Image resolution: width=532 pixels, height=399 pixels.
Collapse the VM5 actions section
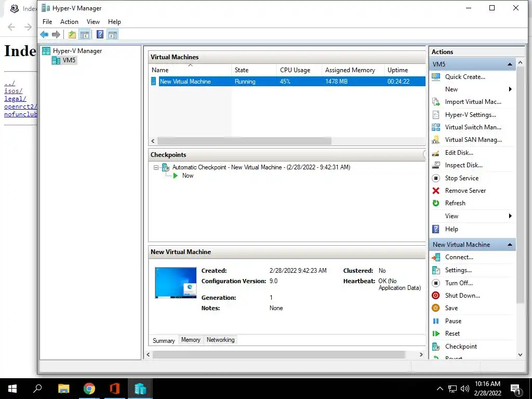(x=510, y=64)
